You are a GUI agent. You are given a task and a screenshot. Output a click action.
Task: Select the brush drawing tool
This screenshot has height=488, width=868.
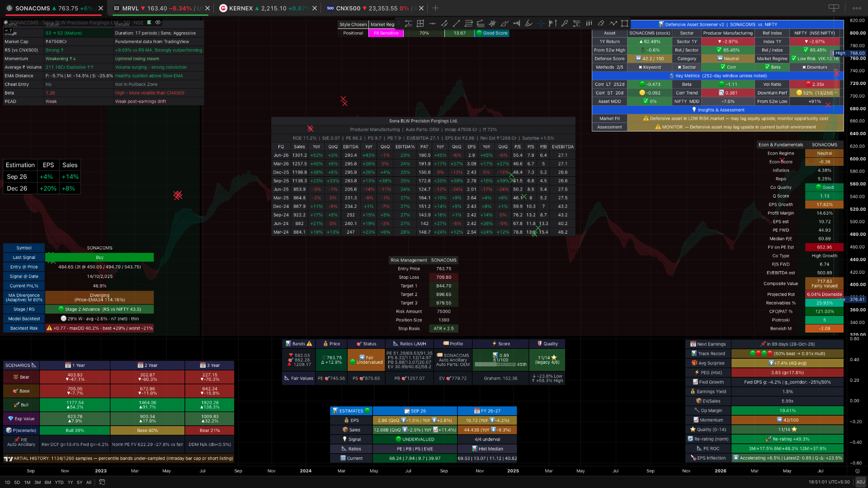tap(505, 23)
